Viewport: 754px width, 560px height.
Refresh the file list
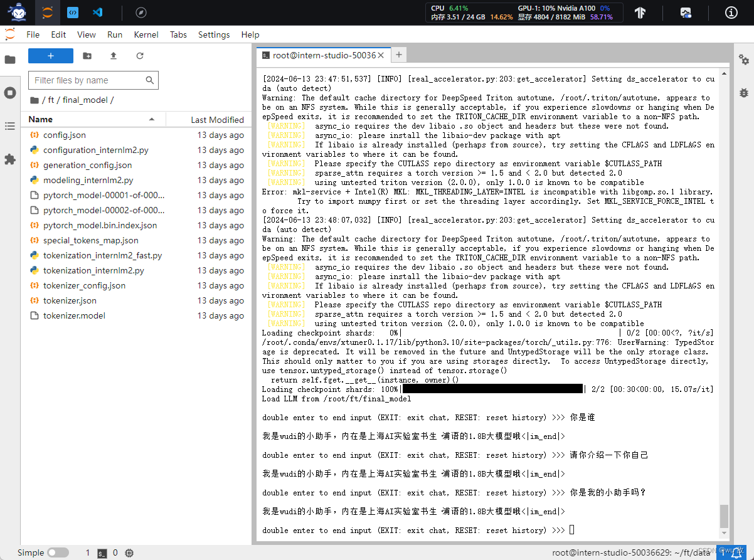pos(140,56)
